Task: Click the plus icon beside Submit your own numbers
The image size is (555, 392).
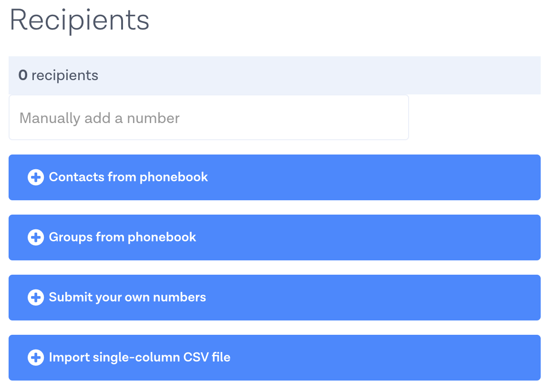Action: pyautogui.click(x=36, y=298)
